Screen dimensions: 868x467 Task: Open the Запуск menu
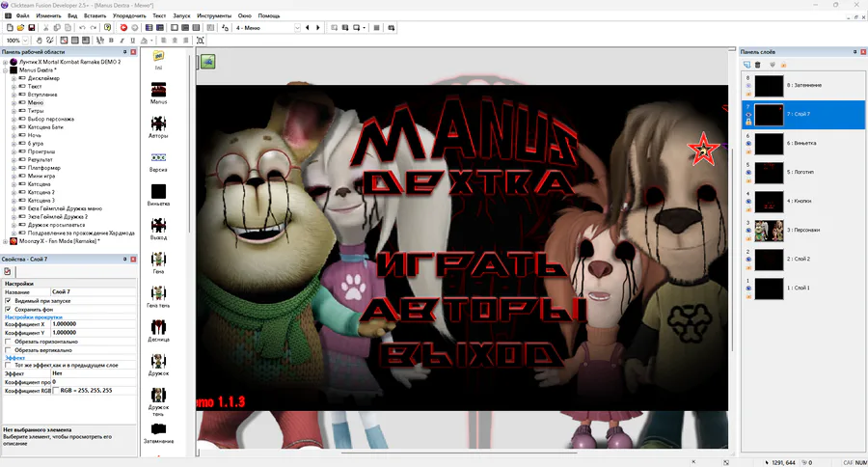coord(181,15)
